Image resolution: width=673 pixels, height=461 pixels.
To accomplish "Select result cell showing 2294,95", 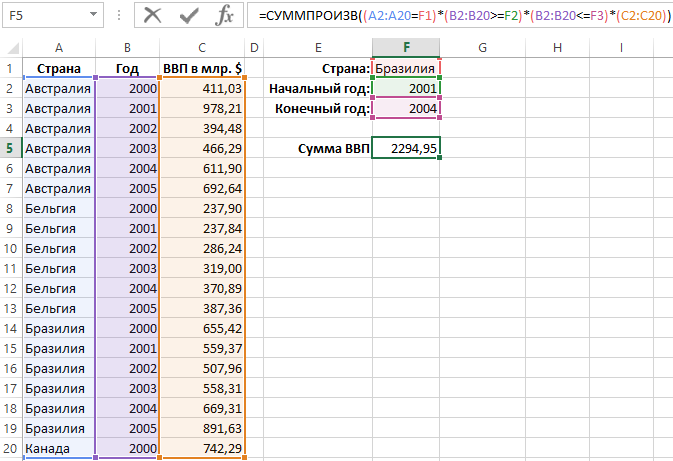I will pos(406,149).
